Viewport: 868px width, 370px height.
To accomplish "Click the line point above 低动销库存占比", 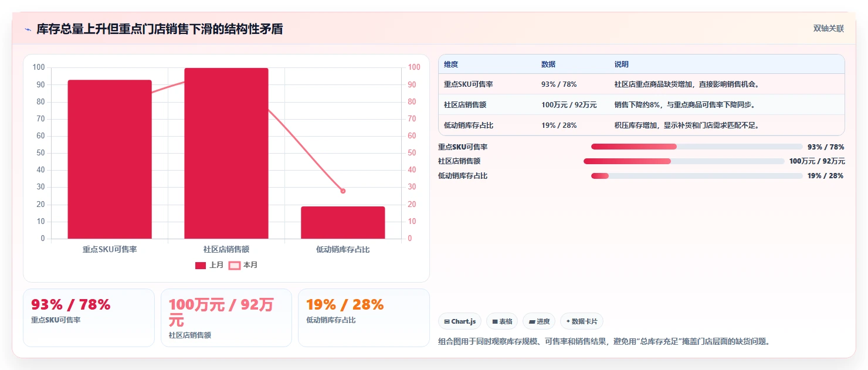I will [343, 191].
